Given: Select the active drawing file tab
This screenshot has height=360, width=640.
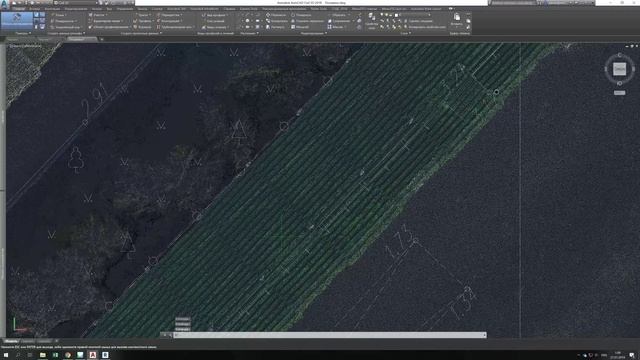Looking at the screenshot, I should point(82,39).
